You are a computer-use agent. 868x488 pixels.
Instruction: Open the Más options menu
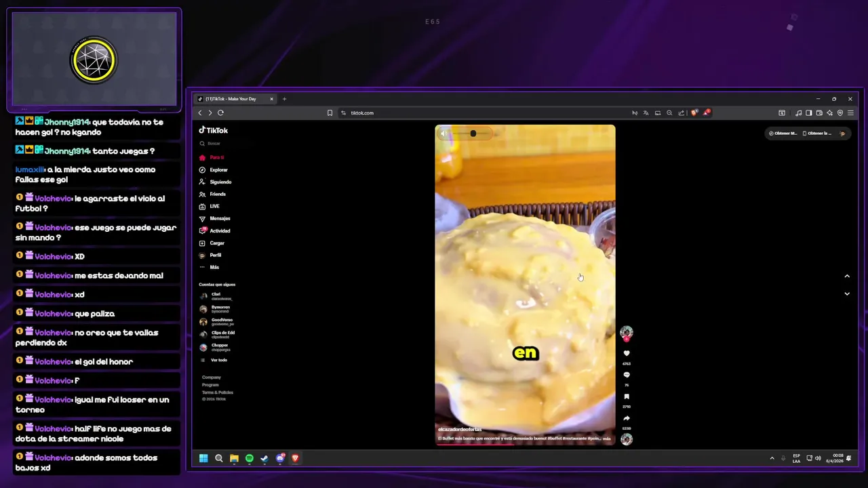209,267
